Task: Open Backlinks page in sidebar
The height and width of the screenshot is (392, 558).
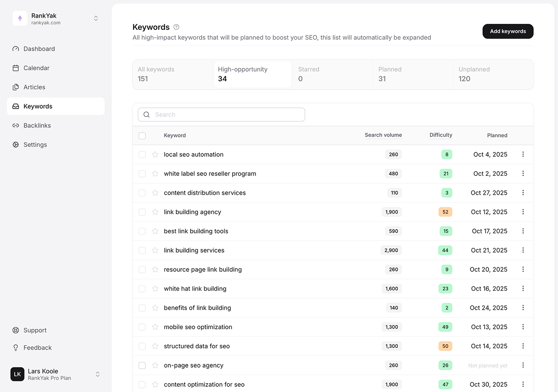Action: coord(37,126)
